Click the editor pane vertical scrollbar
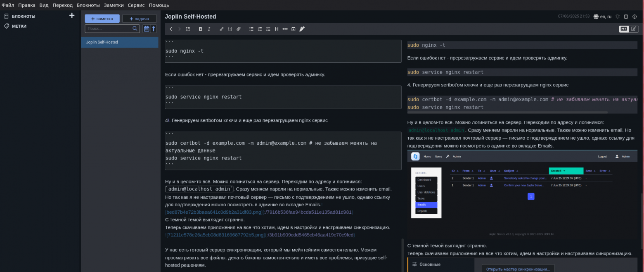This screenshot has height=272, width=644. [403, 255]
